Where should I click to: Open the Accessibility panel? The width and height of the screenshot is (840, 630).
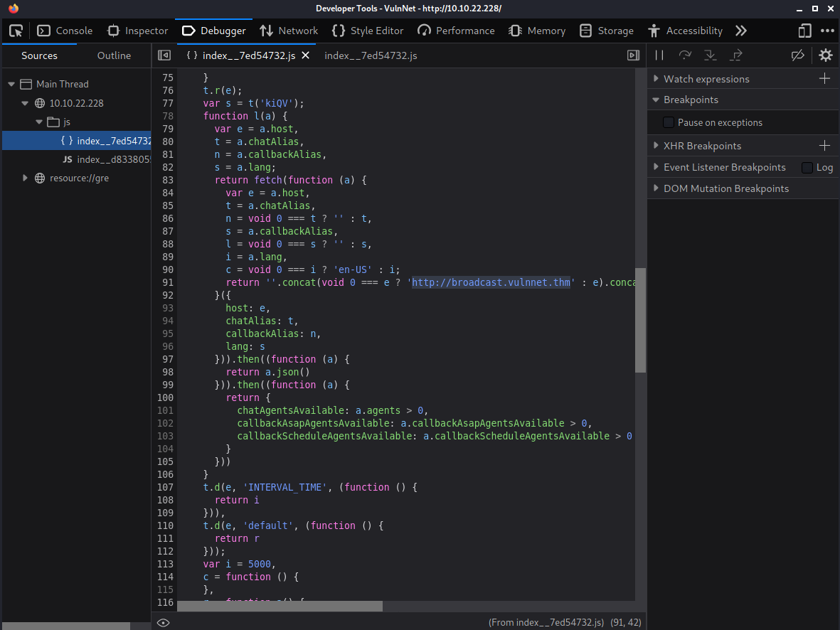click(685, 31)
